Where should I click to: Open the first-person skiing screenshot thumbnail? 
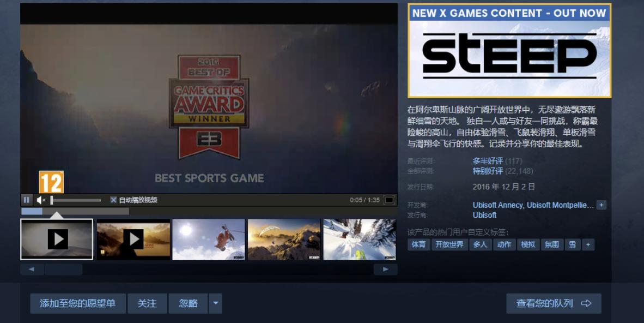point(360,239)
